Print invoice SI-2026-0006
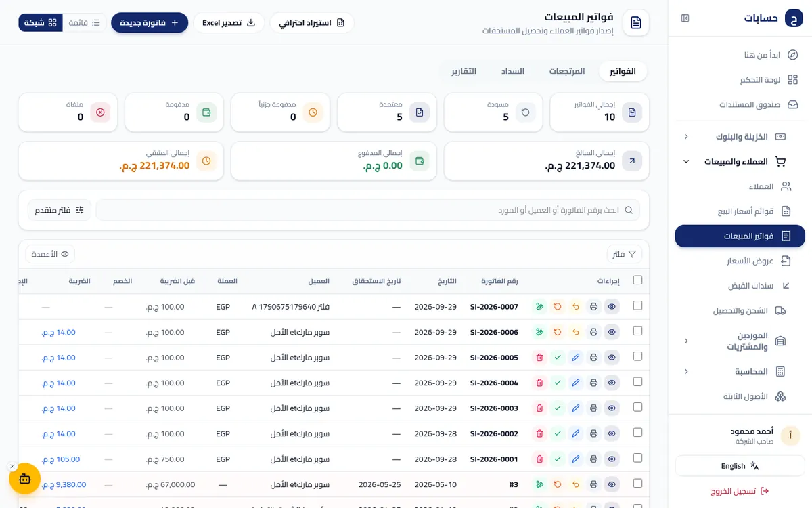Image resolution: width=812 pixels, height=508 pixels. (x=593, y=332)
